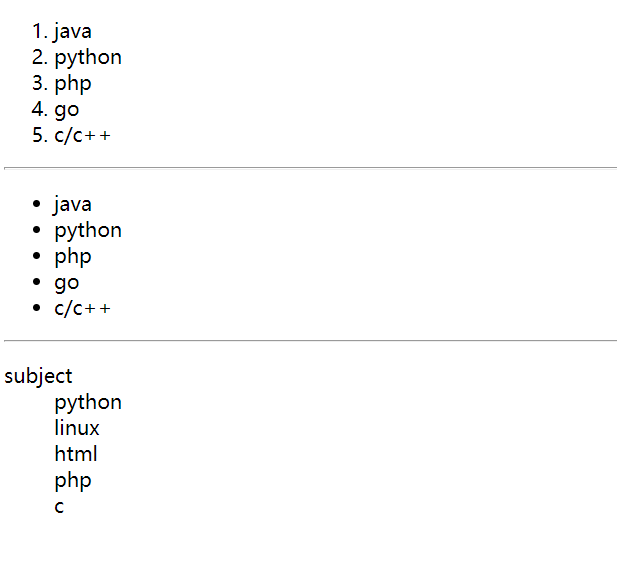Click 'java' in the bulleted list
This screenshot has height=581, width=617.
click(73, 205)
